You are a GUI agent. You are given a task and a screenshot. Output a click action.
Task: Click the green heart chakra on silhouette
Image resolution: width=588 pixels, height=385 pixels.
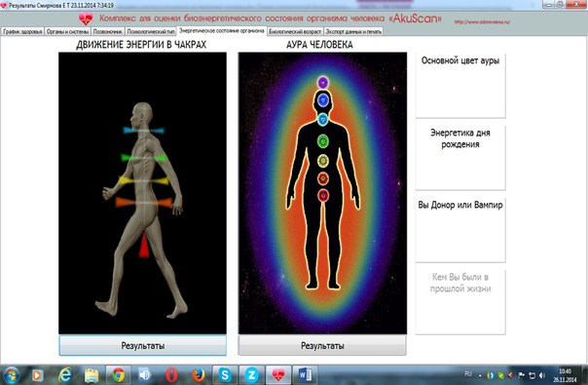(x=323, y=141)
